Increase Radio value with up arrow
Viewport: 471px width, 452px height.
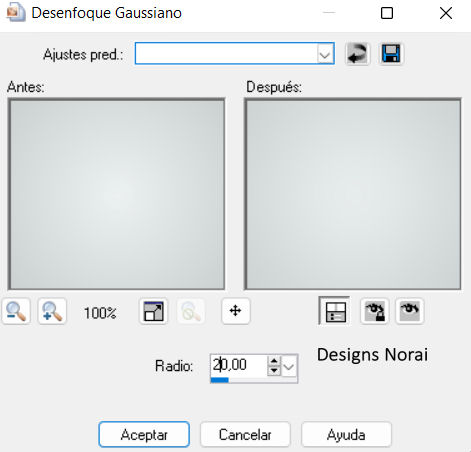[274, 361]
